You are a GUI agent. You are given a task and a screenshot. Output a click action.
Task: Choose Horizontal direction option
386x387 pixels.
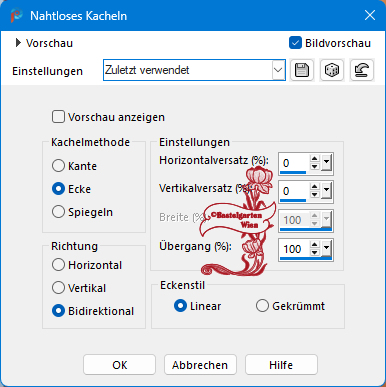(58, 265)
